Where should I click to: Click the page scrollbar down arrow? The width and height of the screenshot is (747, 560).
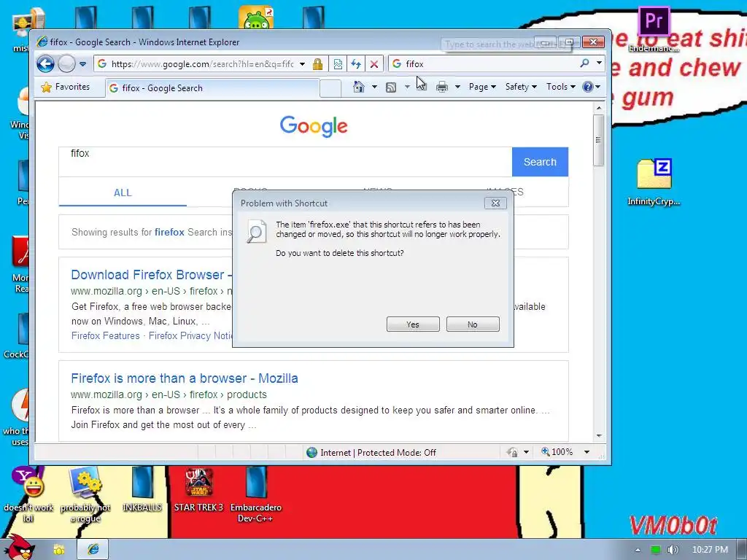click(x=599, y=436)
